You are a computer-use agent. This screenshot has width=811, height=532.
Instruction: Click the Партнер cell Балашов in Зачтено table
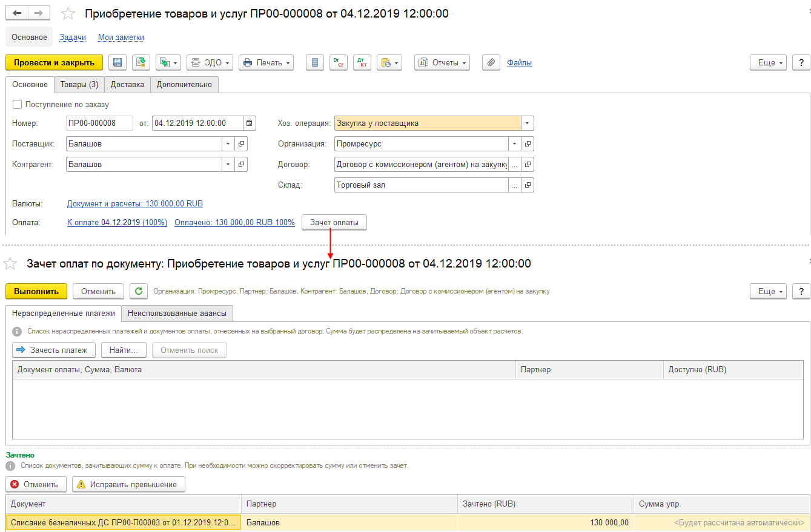(349, 523)
